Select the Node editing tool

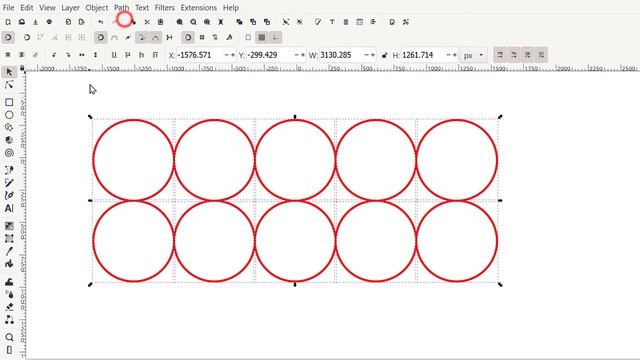(9, 85)
